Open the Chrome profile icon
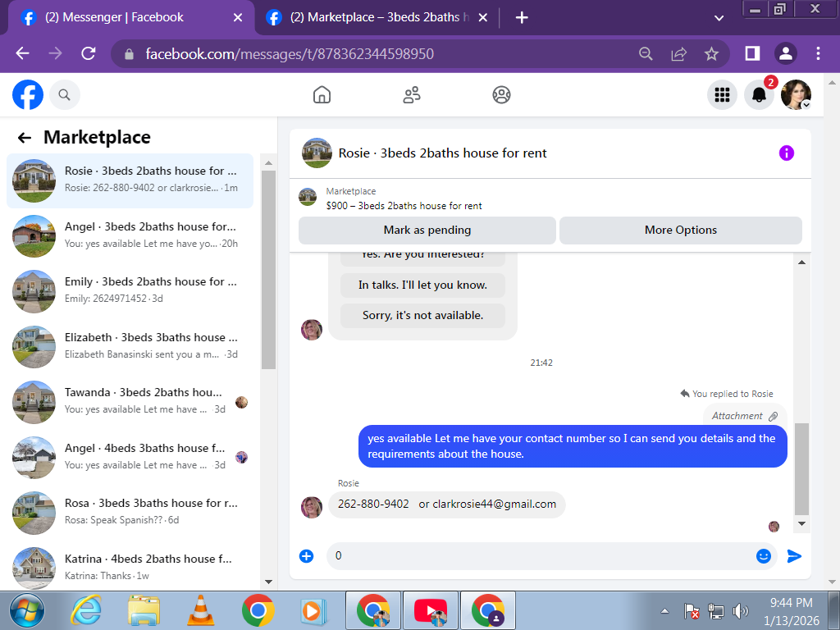 [785, 53]
